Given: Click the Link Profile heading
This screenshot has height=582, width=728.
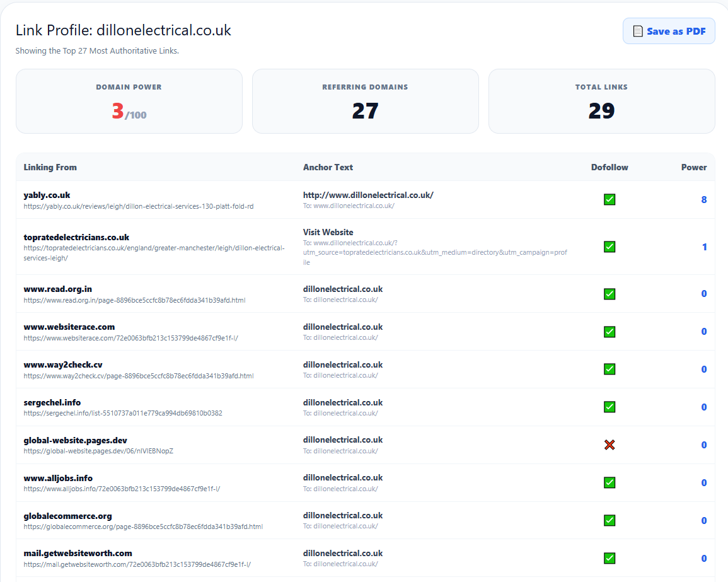Looking at the screenshot, I should [124, 30].
